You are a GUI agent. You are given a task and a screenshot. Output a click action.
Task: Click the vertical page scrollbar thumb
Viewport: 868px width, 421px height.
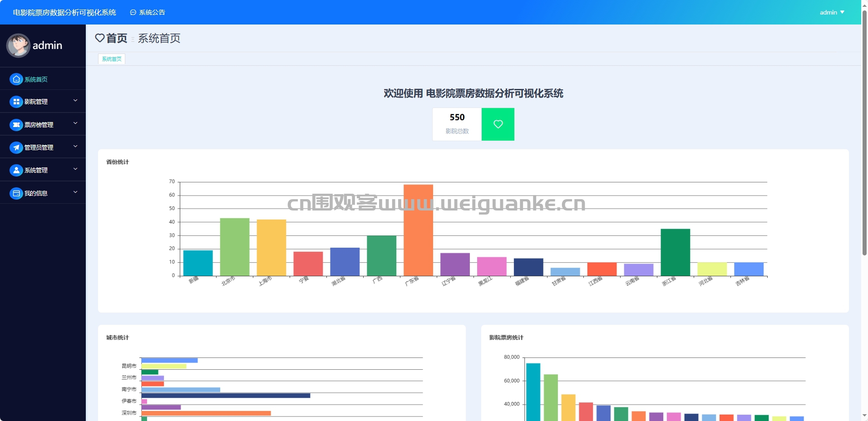pos(864,132)
